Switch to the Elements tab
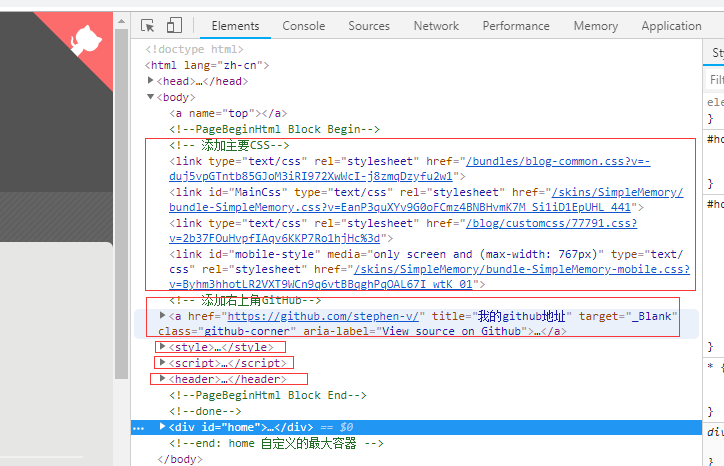724x466 pixels. 235,26
